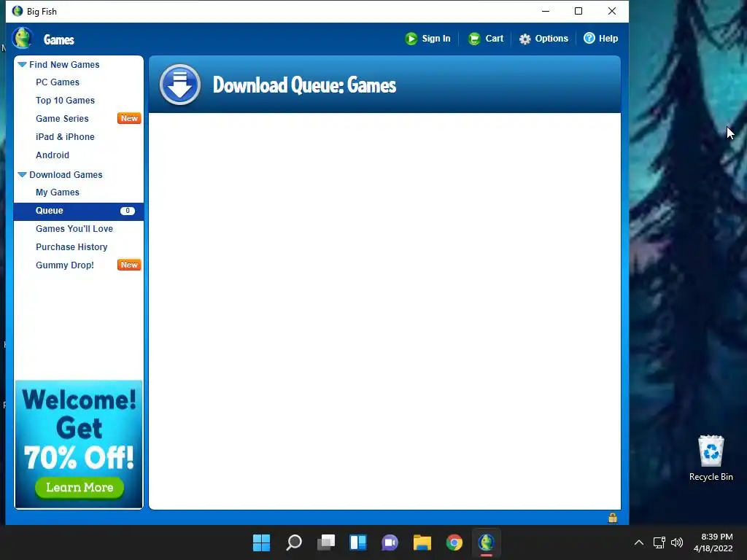This screenshot has width=747, height=560.
Task: Click the Queue count badge
Action: pos(128,211)
